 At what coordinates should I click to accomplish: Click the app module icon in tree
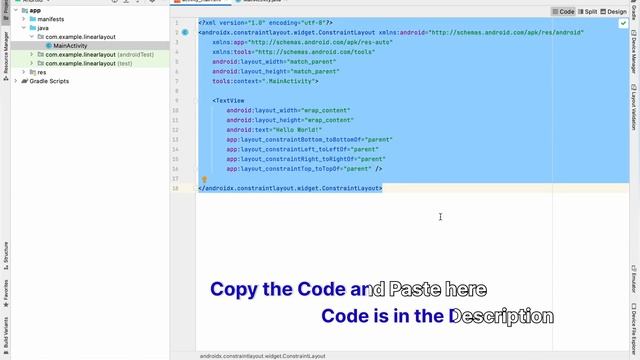(x=25, y=10)
